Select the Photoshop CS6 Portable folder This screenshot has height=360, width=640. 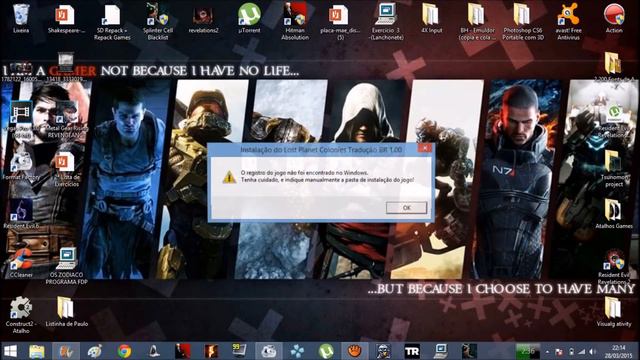click(522, 22)
